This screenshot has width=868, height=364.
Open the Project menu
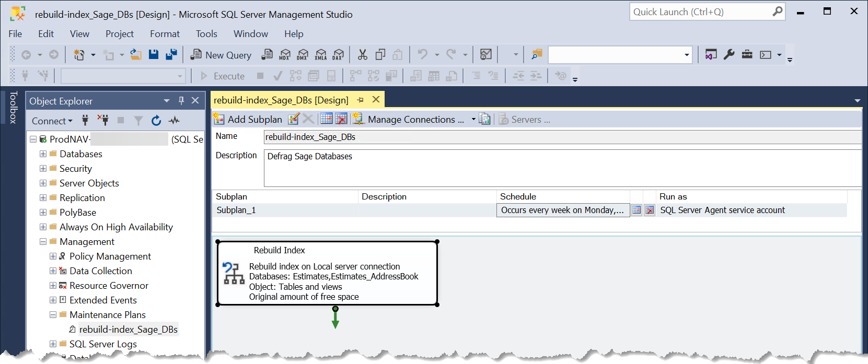(120, 33)
